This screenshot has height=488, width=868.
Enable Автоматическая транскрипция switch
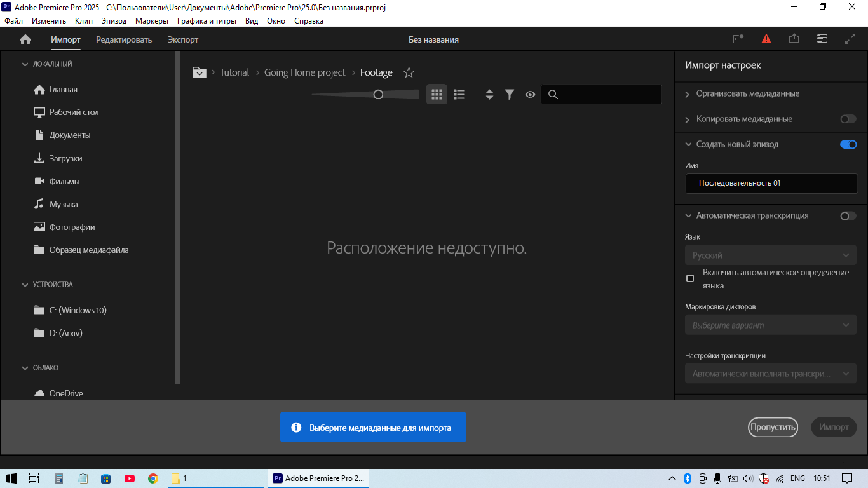point(848,216)
